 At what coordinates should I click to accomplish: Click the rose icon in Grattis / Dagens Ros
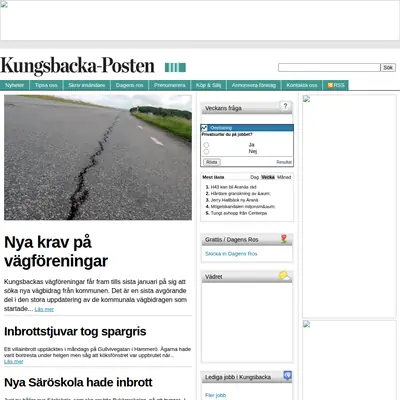284,238
